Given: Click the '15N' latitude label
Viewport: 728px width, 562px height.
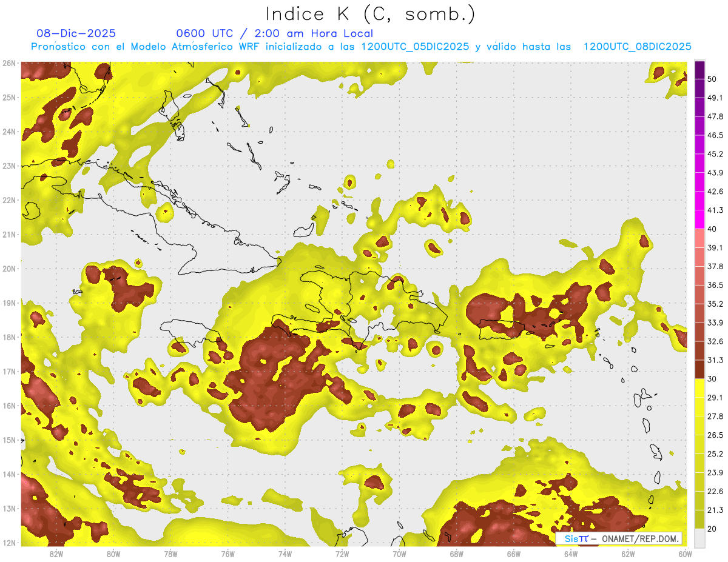Looking at the screenshot, I should (x=9, y=440).
